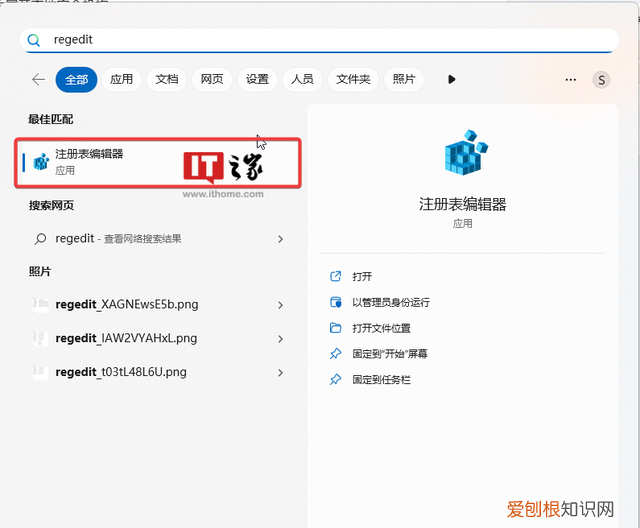Choose 以管理员身份运行
This screenshot has width=640, height=528.
tap(391, 302)
